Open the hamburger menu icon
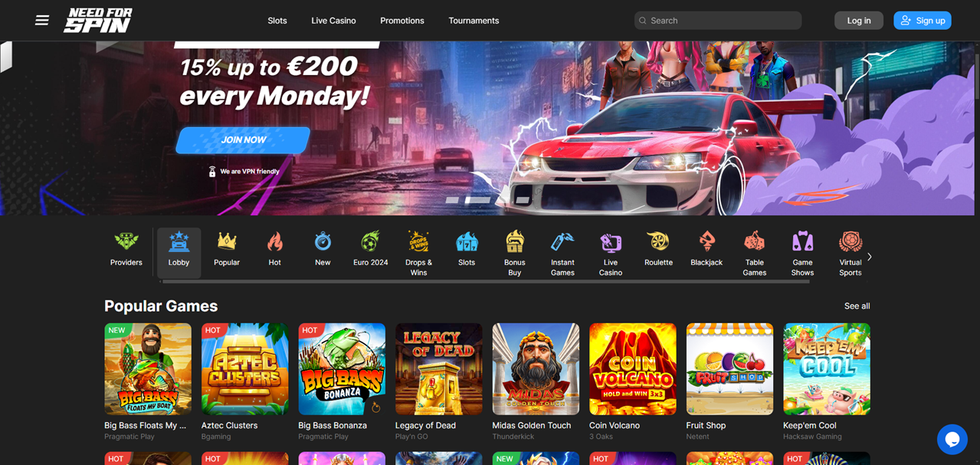The image size is (980, 465). tap(42, 21)
